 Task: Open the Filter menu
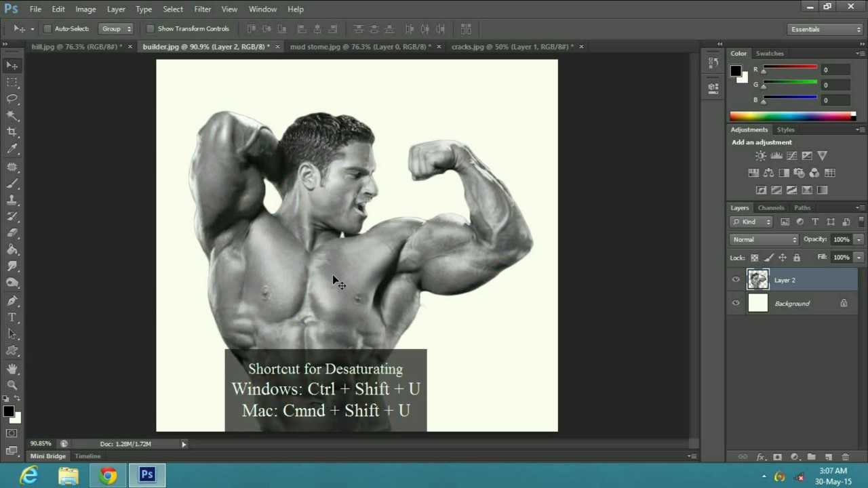coord(203,9)
